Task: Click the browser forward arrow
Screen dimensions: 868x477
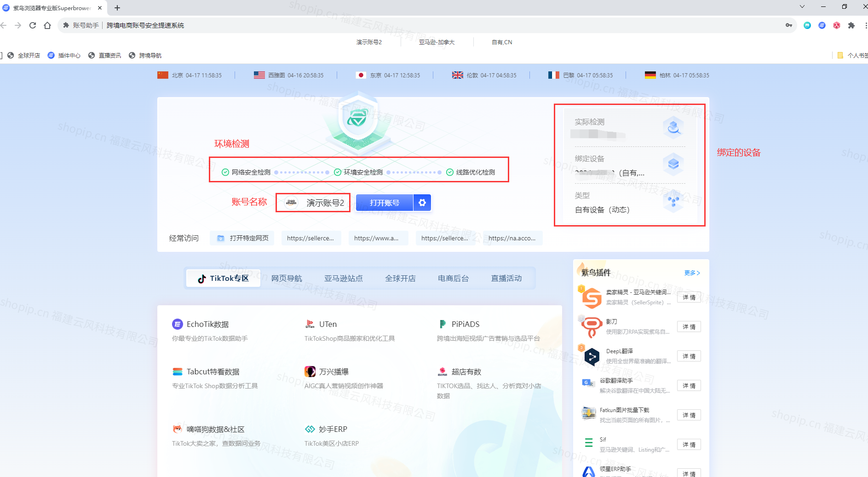Action: coord(18,25)
